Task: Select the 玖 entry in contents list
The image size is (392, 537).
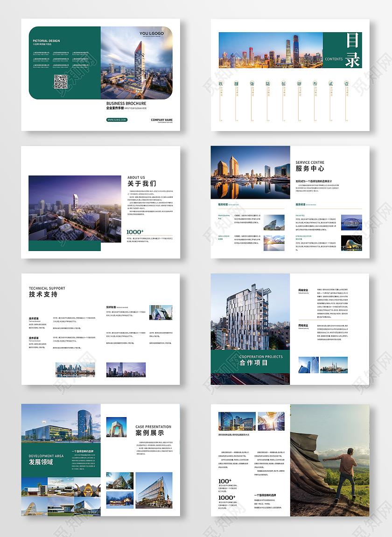Action: coord(222,84)
